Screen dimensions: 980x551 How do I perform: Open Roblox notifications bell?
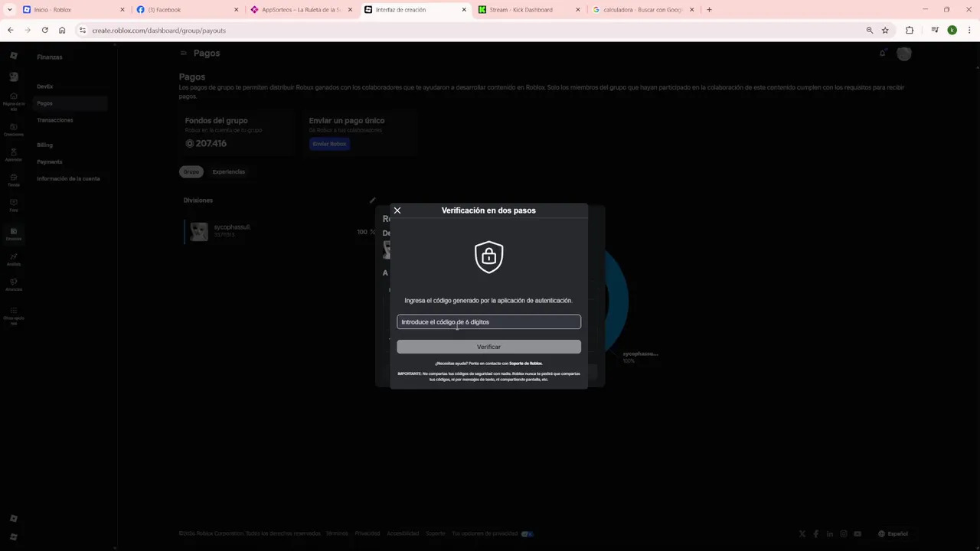click(882, 53)
